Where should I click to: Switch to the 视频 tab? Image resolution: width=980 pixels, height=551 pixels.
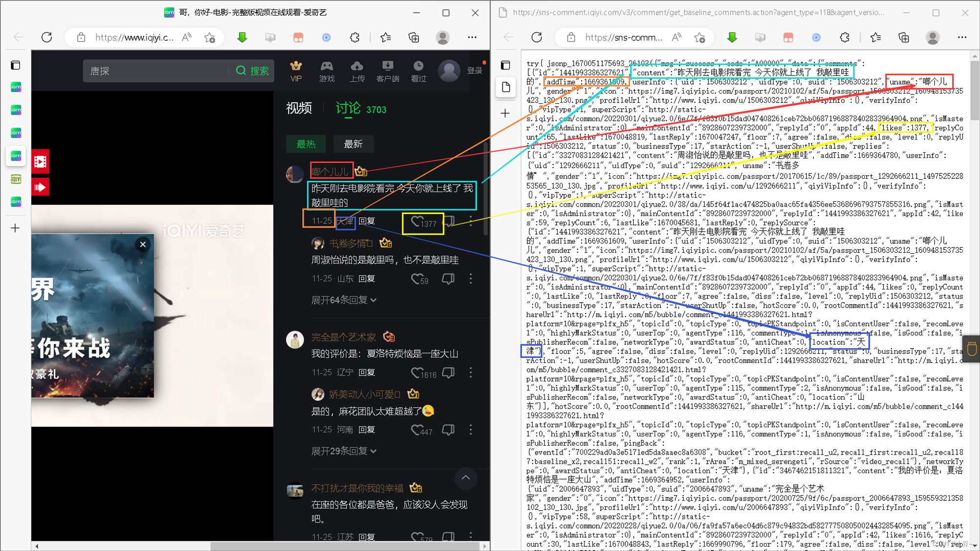tap(298, 108)
